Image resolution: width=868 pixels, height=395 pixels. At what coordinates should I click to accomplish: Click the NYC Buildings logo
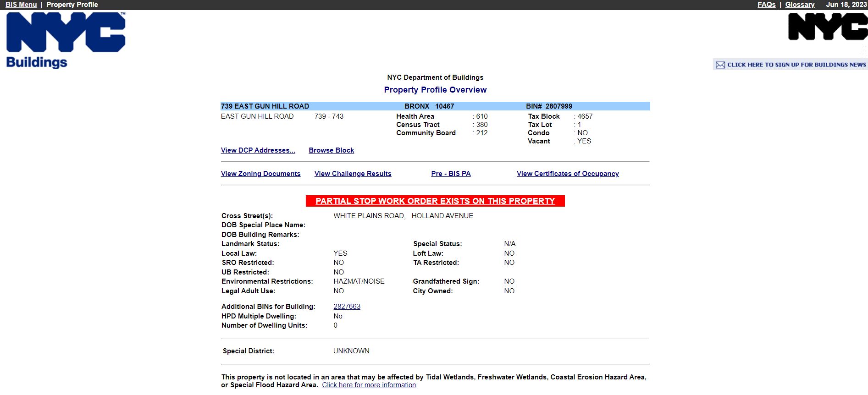click(66, 40)
